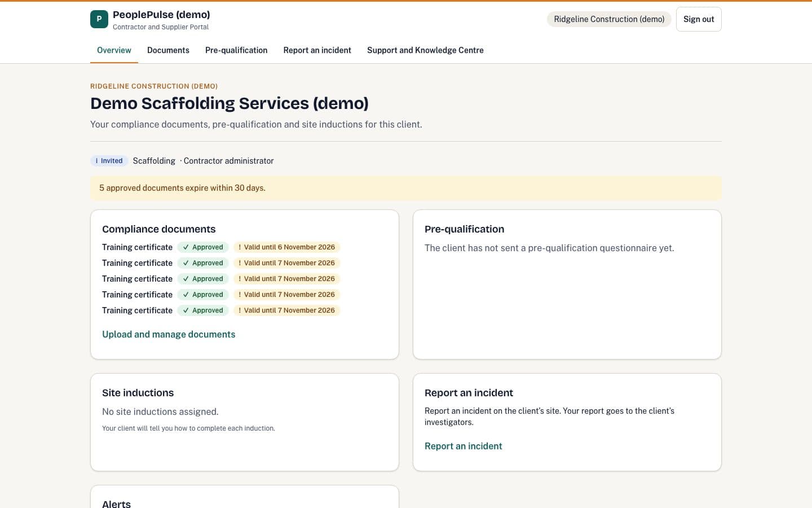Click the "No site inductions assigned." message
This screenshot has width=812, height=508.
[x=160, y=412]
